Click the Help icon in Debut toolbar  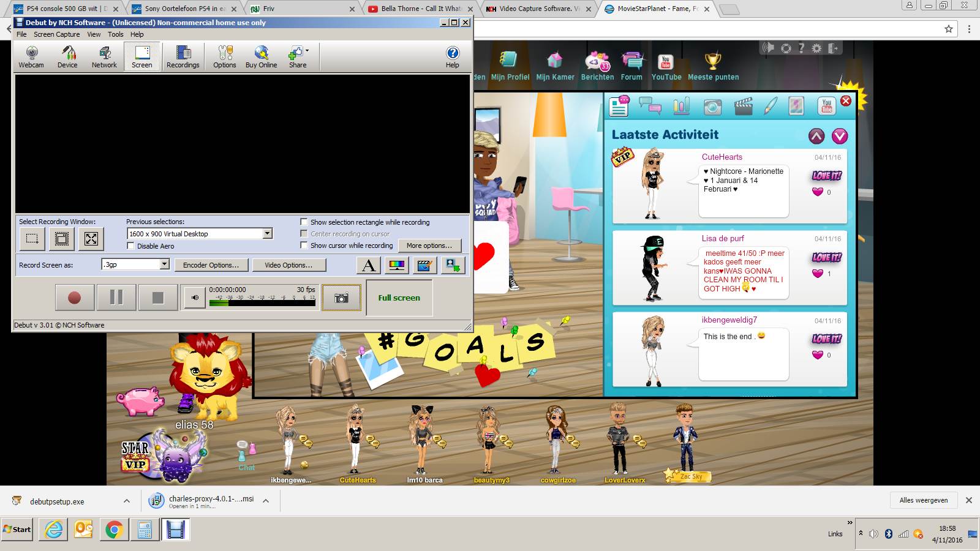pos(452,56)
